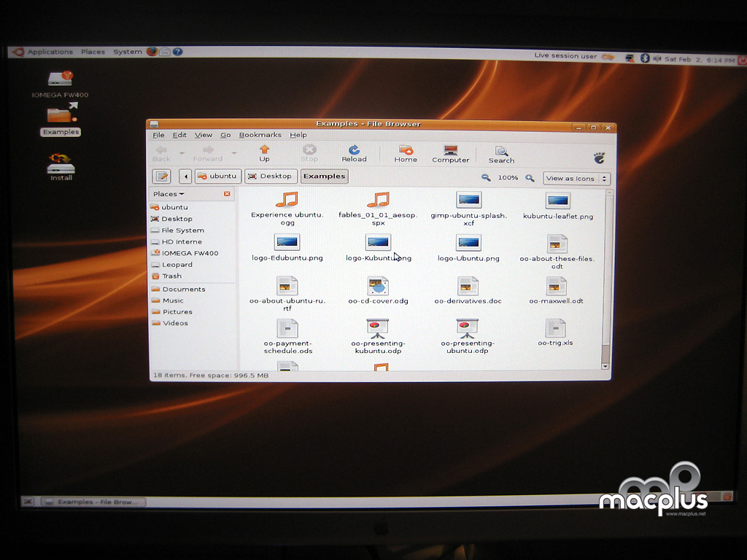Select oo-about-these-files.odt document icon

(x=557, y=244)
